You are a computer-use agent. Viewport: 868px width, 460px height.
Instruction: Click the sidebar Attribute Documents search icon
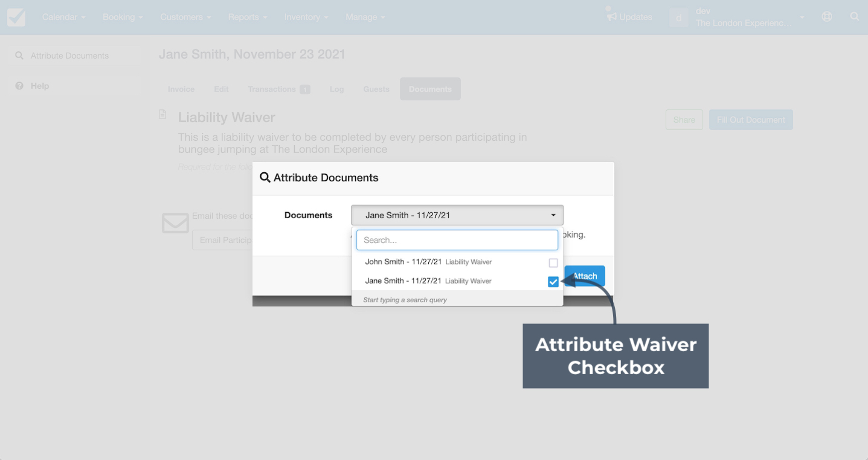pyautogui.click(x=19, y=56)
